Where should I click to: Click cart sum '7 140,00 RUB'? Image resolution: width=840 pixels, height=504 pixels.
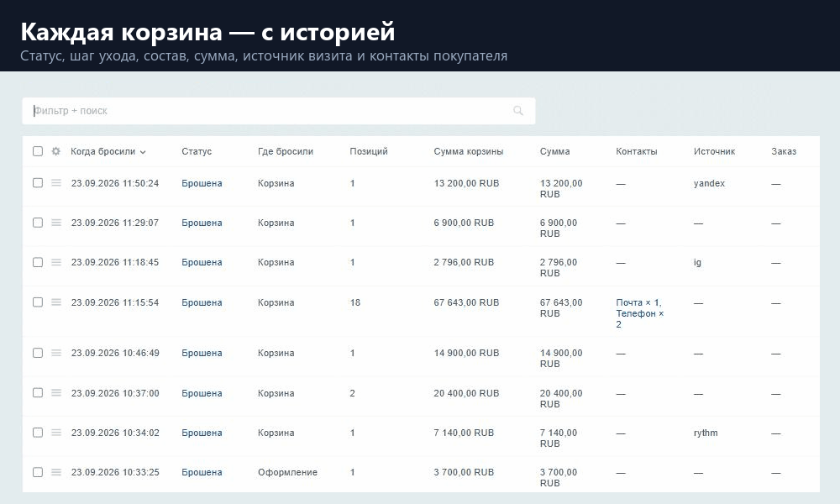click(x=464, y=433)
